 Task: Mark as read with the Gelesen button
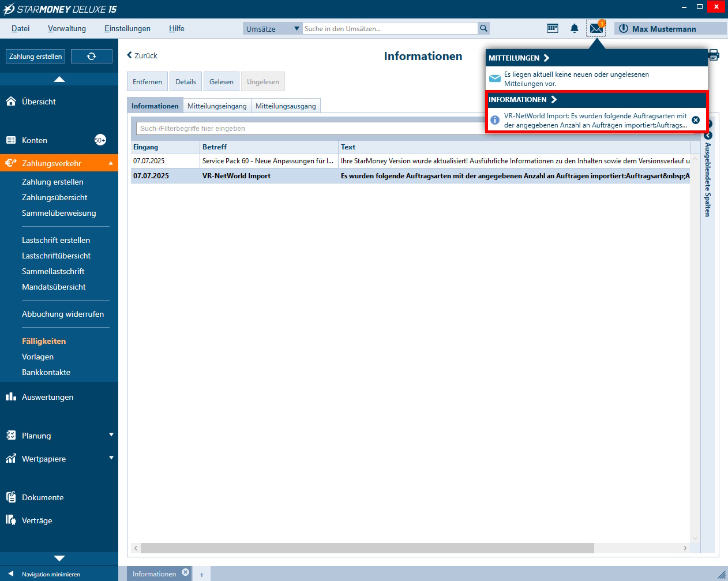click(x=222, y=82)
